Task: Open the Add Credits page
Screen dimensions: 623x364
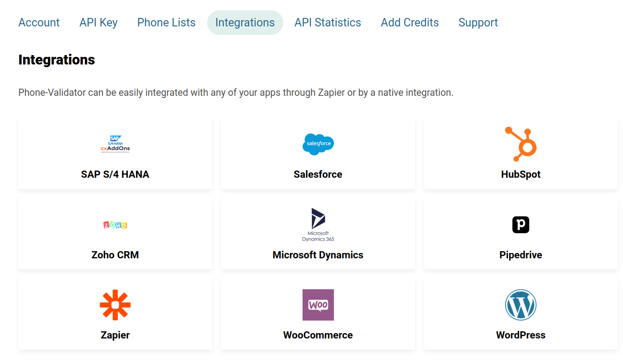Action: click(x=409, y=22)
